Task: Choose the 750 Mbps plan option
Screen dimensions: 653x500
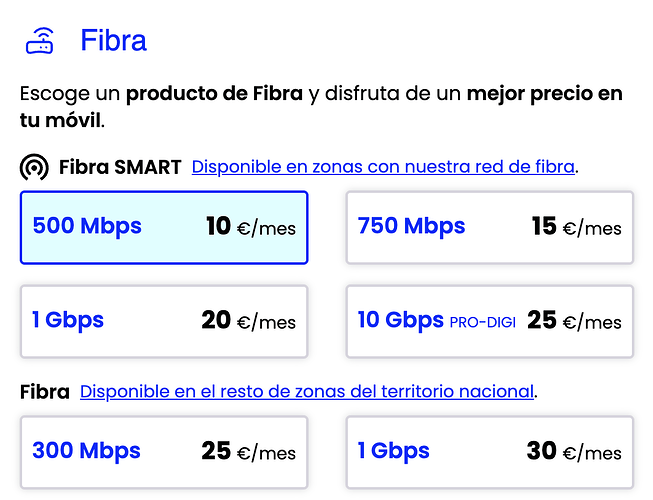Action: tap(489, 227)
